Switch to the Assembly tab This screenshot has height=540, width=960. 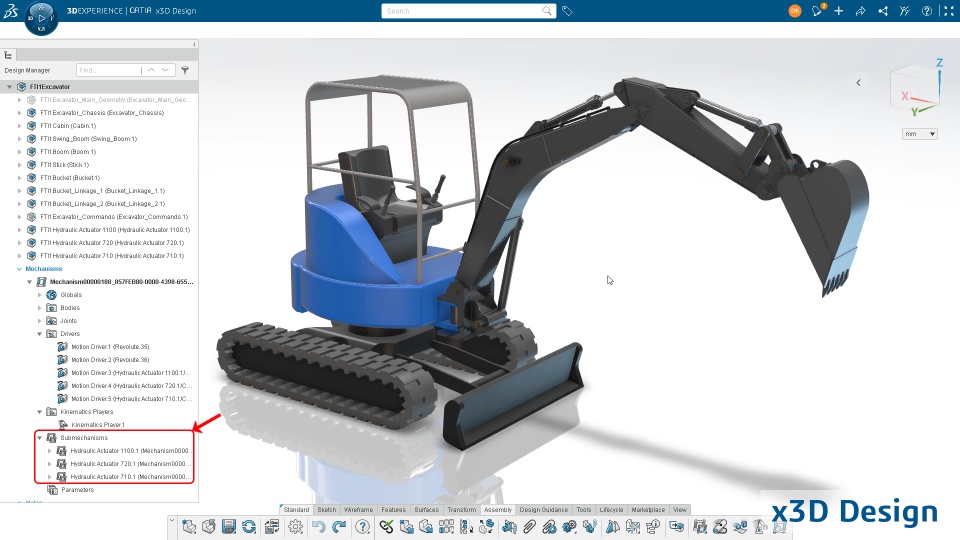click(x=498, y=509)
